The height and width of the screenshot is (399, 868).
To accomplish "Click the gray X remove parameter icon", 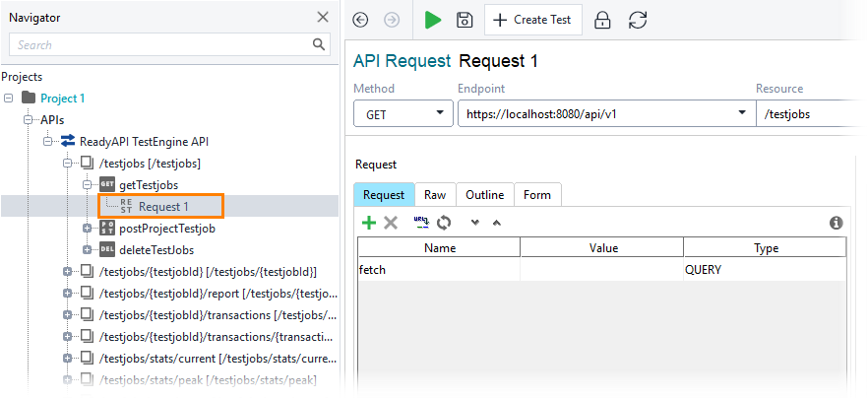I will pos(391,223).
